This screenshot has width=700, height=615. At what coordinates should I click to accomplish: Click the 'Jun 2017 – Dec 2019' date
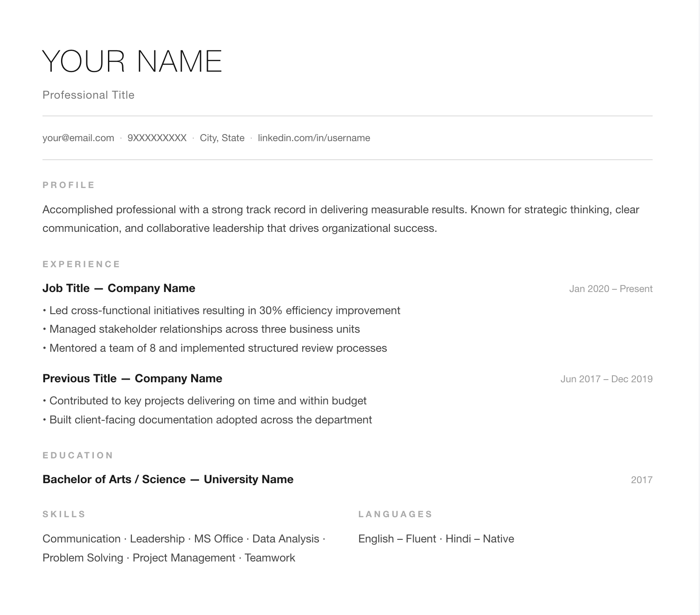607,379
